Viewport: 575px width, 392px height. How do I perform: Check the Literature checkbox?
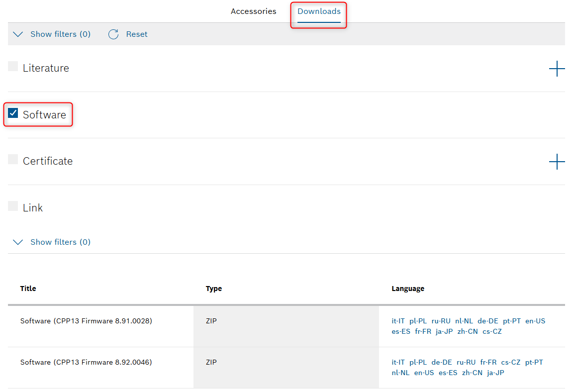[13, 67]
